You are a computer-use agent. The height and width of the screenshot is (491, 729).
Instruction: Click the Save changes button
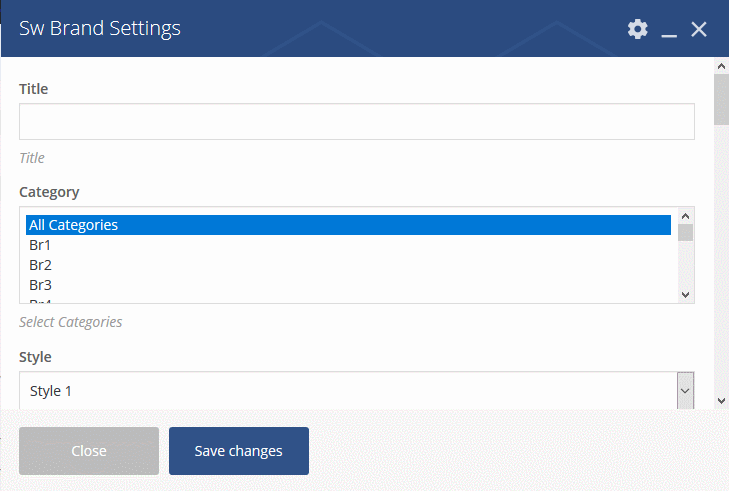pos(239,451)
